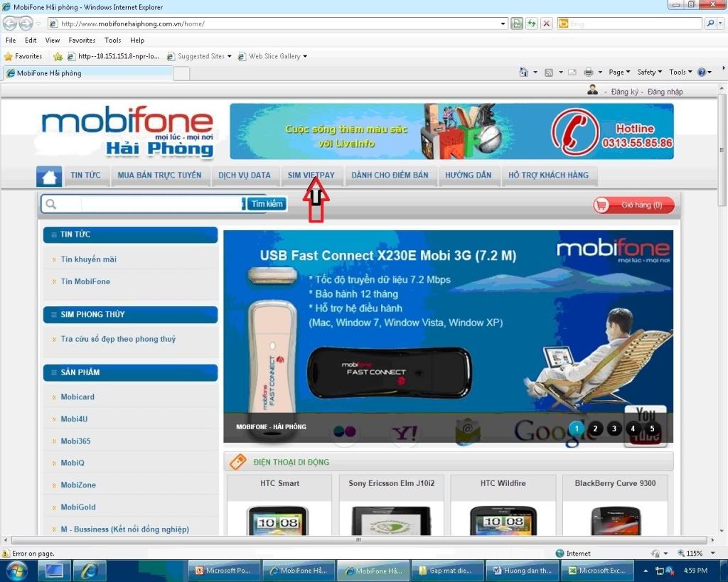The image size is (728, 582).
Task: Go to banner slide 1
Action: pyautogui.click(x=577, y=429)
